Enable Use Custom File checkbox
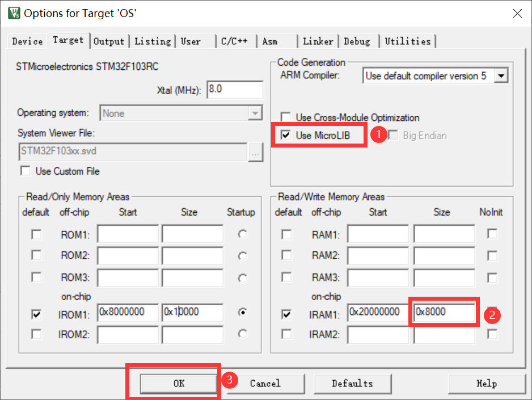The image size is (532, 400). click(26, 171)
